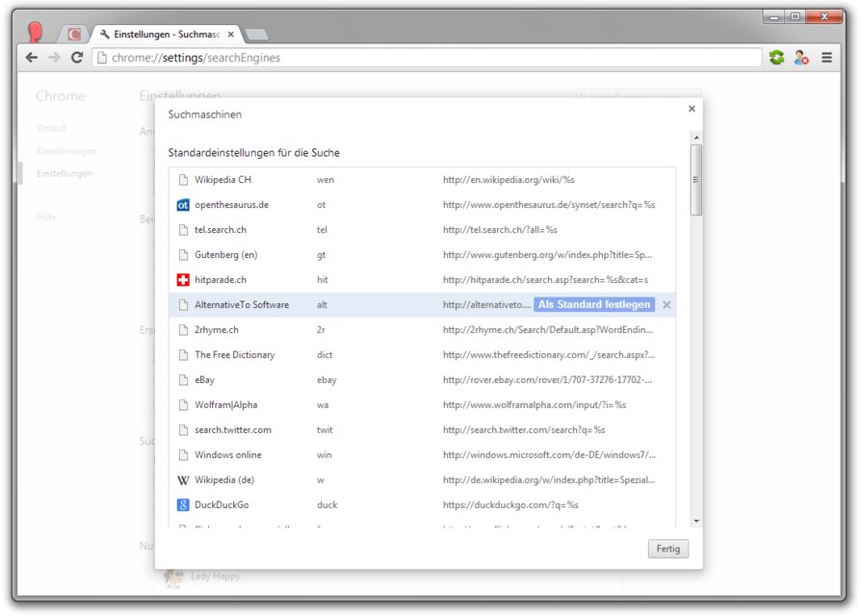Close the Suchmaschinen dialog with the X
This screenshot has width=861, height=616.
691,109
